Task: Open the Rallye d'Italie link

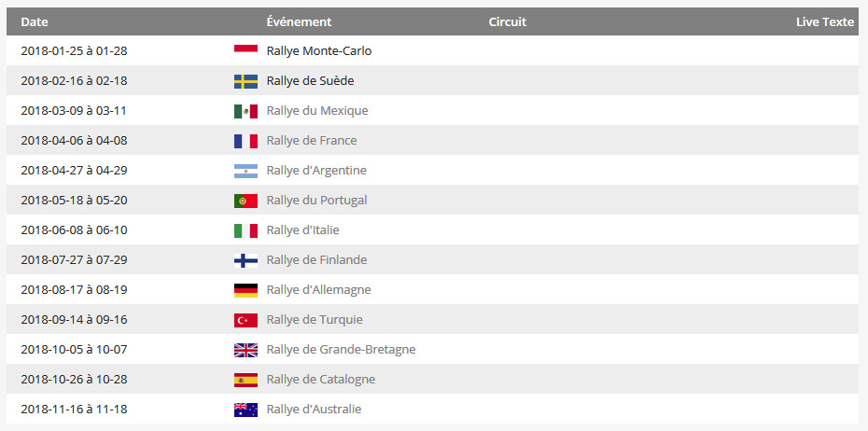Action: [x=302, y=230]
